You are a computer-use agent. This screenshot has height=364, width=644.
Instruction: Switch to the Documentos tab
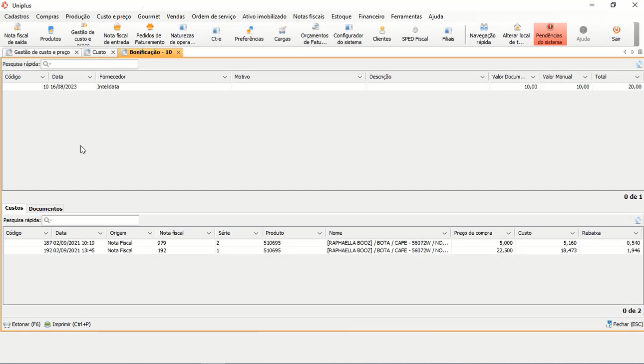pyautogui.click(x=45, y=209)
